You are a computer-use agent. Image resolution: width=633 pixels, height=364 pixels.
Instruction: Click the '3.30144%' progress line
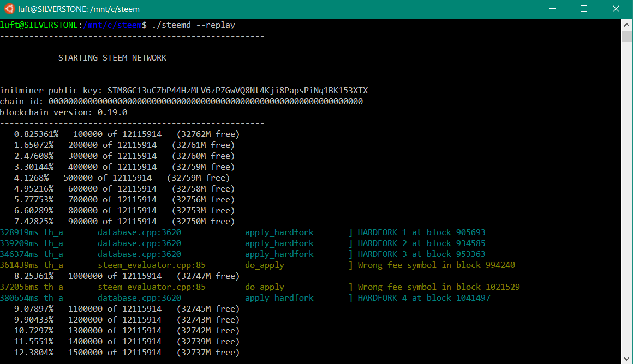[x=124, y=166]
